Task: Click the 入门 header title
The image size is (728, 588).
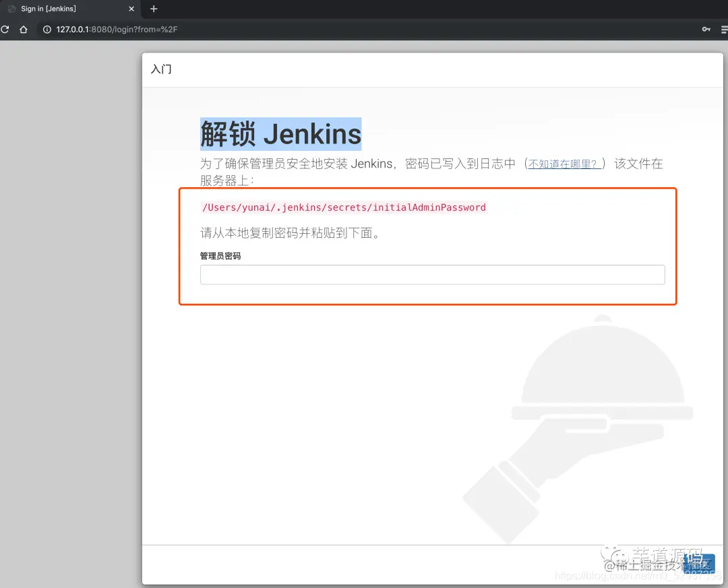Action: coord(161,69)
